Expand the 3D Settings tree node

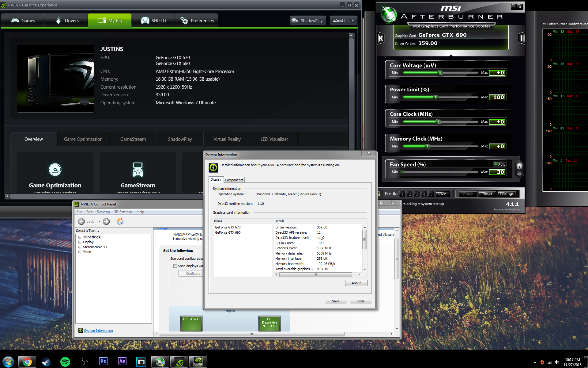point(80,237)
